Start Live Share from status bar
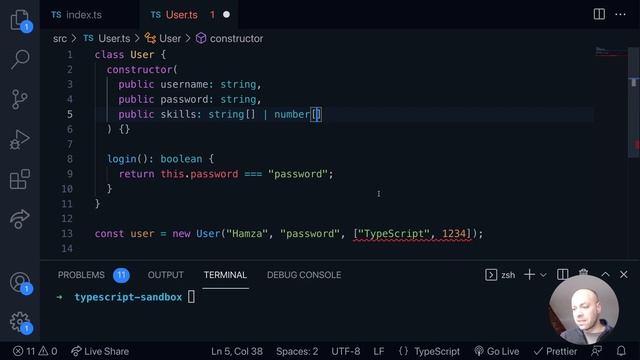This screenshot has width=640, height=360. pos(100,351)
